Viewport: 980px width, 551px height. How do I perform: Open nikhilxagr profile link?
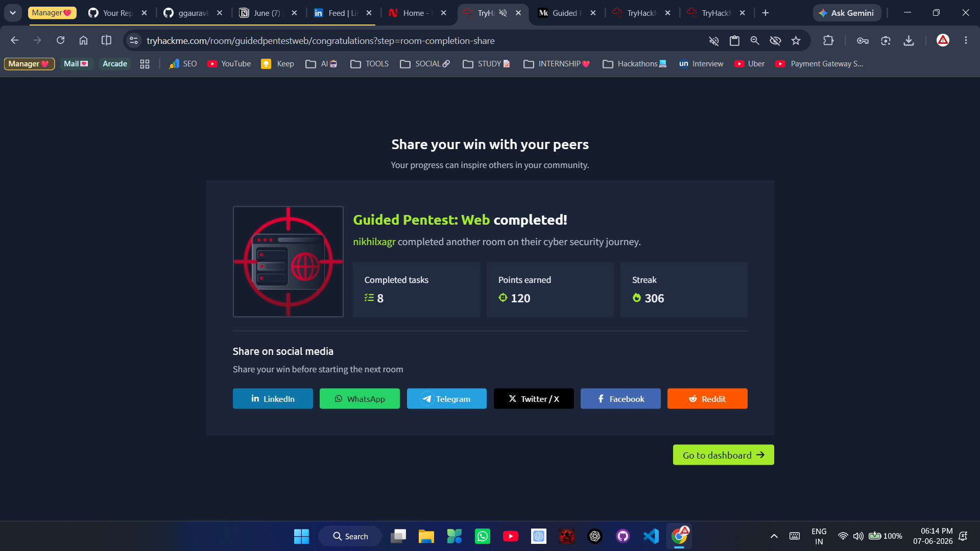click(374, 242)
